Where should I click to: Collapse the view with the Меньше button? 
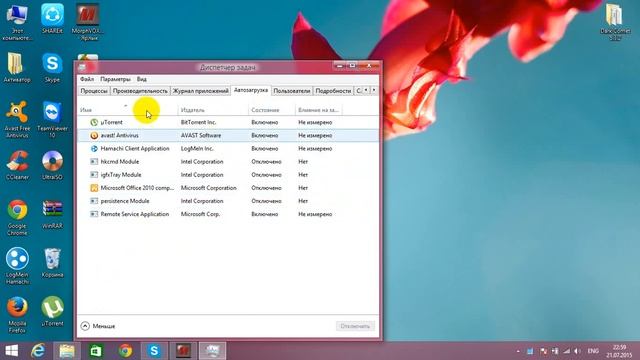coord(98,326)
